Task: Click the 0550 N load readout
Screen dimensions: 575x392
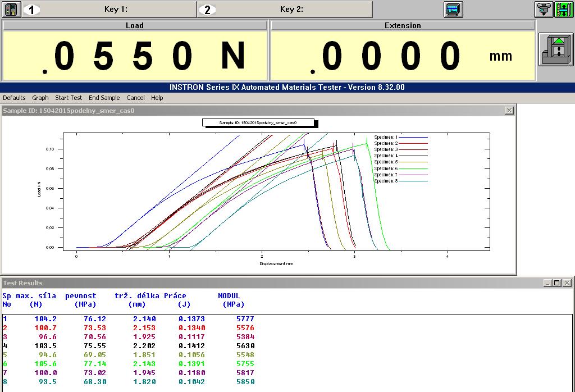Action: pyautogui.click(x=135, y=56)
